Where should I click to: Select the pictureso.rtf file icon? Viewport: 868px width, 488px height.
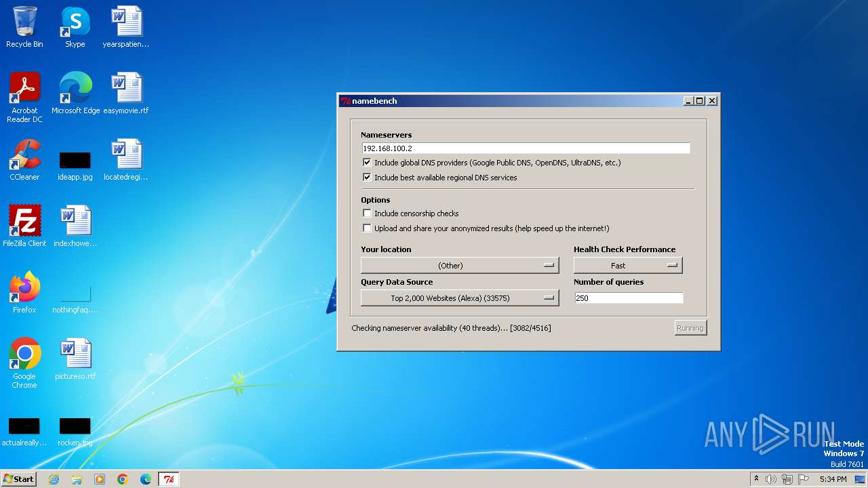(x=75, y=359)
